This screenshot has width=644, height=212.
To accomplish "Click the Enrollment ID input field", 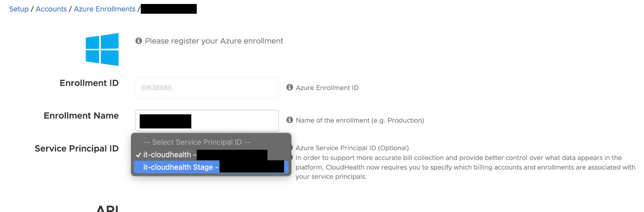I will coord(207,88).
